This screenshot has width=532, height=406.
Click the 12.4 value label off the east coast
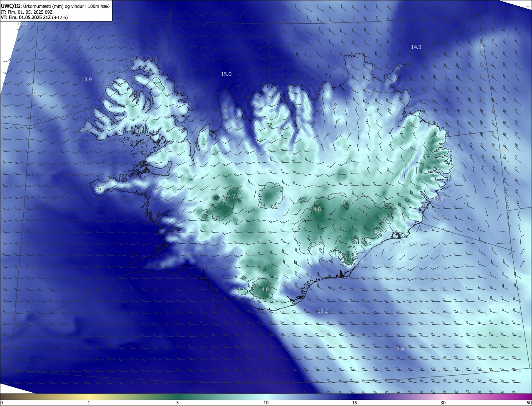(x=438, y=200)
